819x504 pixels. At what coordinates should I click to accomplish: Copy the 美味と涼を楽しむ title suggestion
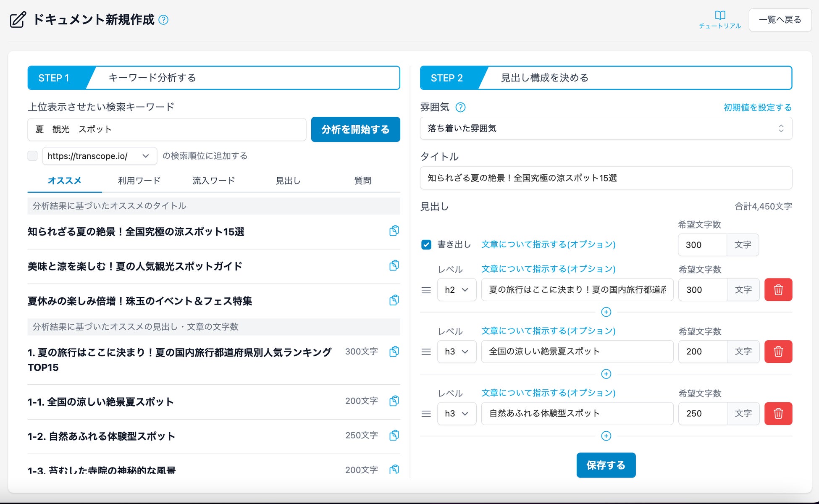click(x=394, y=266)
